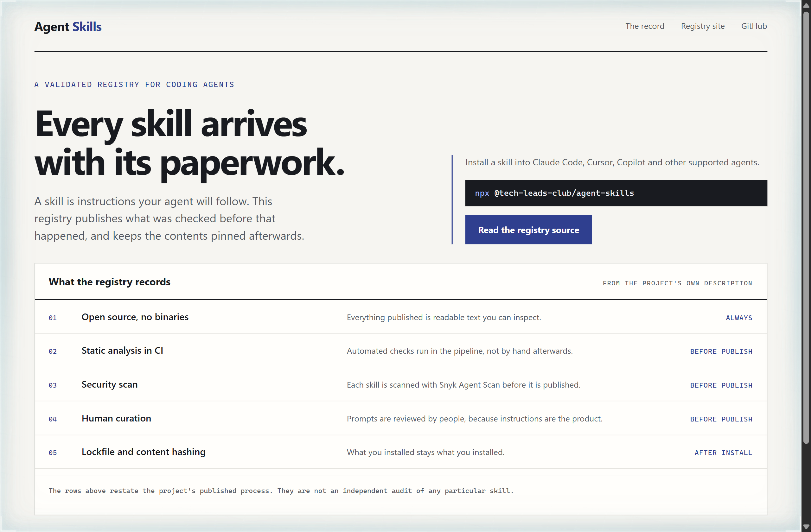Click 'FROM THE PROJECT'S OWN DESCRIPTION' label
The image size is (811, 532).
[677, 283]
